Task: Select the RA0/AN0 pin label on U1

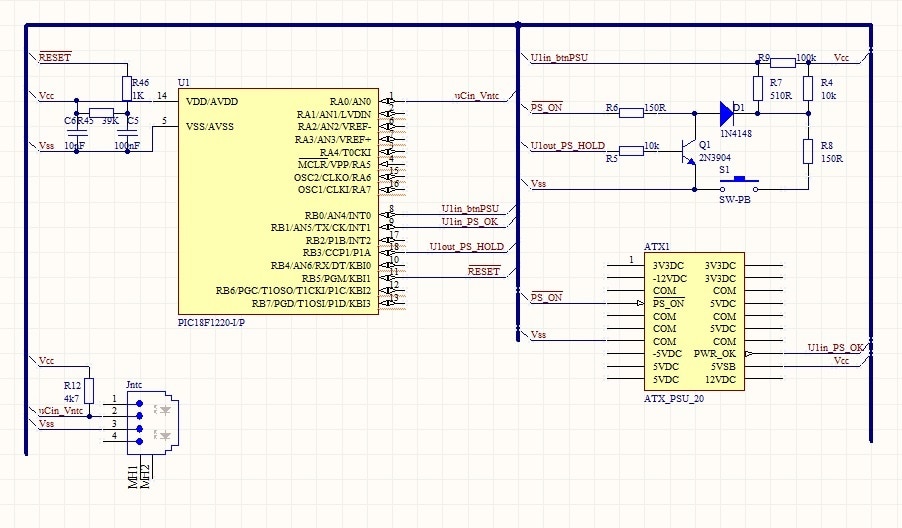Action: pos(349,101)
